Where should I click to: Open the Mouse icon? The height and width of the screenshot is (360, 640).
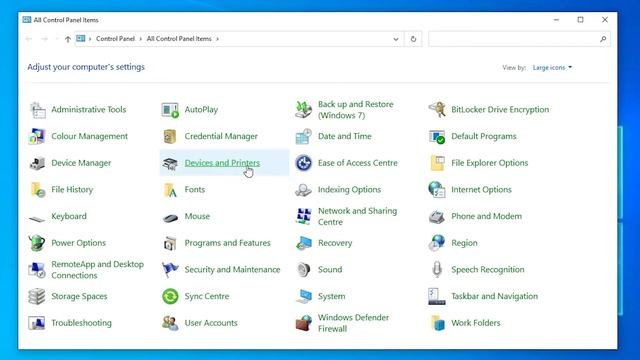[170, 217]
